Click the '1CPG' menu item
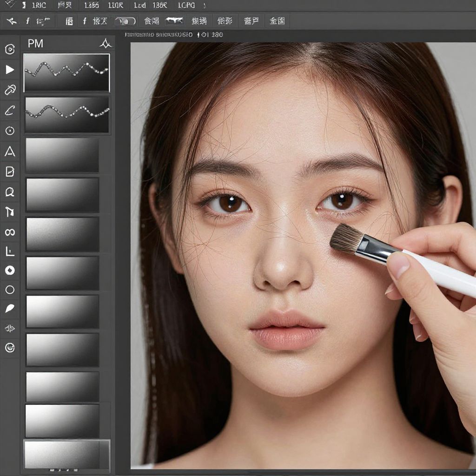This screenshot has height=476, width=476. 186,6
